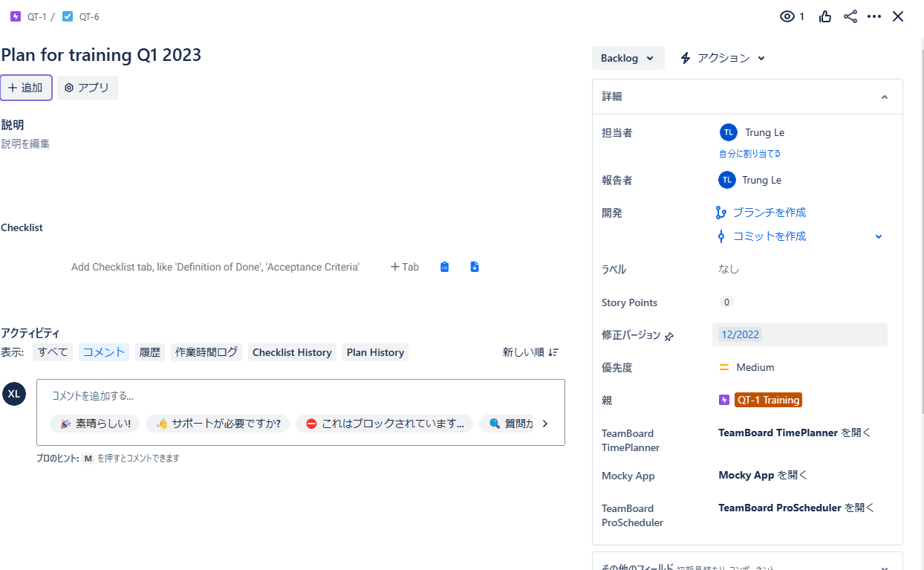Click the checklist import file icon
The height and width of the screenshot is (570, 924).
coord(475,267)
